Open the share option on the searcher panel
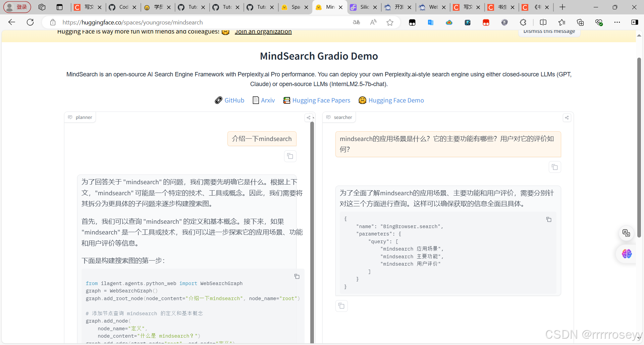Image resolution: width=644 pixels, height=345 pixels. (x=567, y=118)
